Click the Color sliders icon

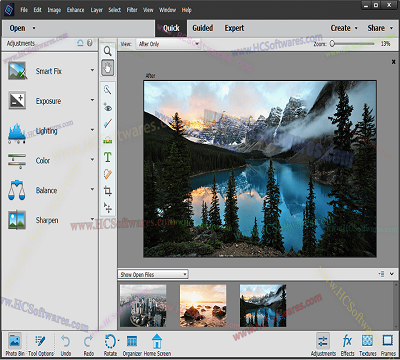coord(17,161)
